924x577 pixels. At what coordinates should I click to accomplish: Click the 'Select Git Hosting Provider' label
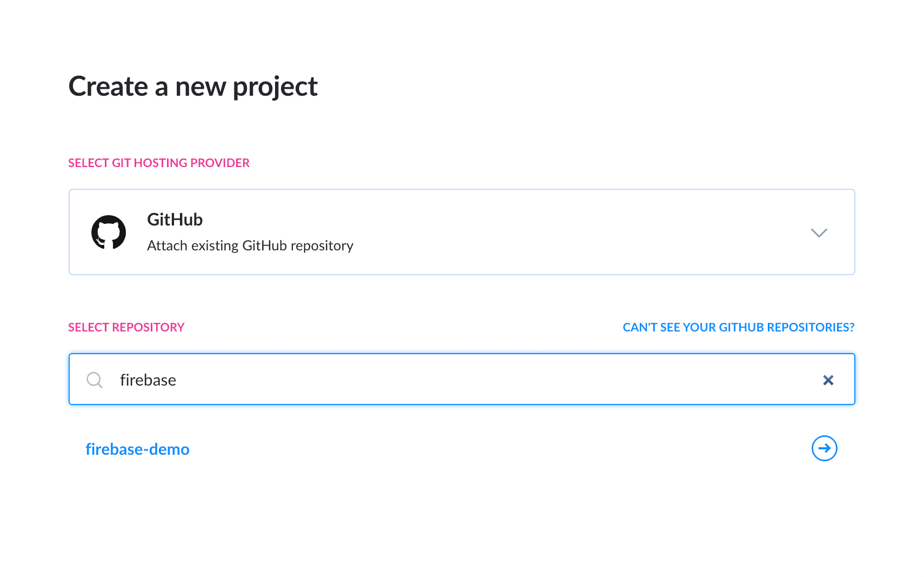(x=158, y=163)
